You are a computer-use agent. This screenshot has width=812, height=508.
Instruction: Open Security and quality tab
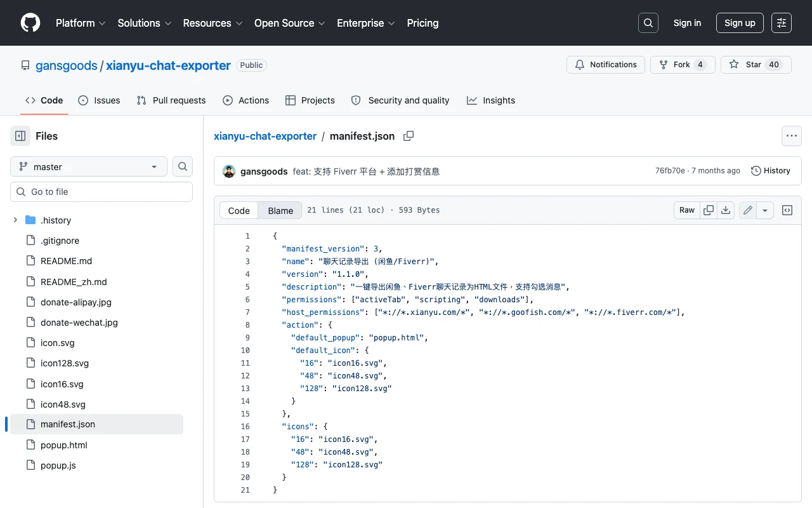coord(400,100)
